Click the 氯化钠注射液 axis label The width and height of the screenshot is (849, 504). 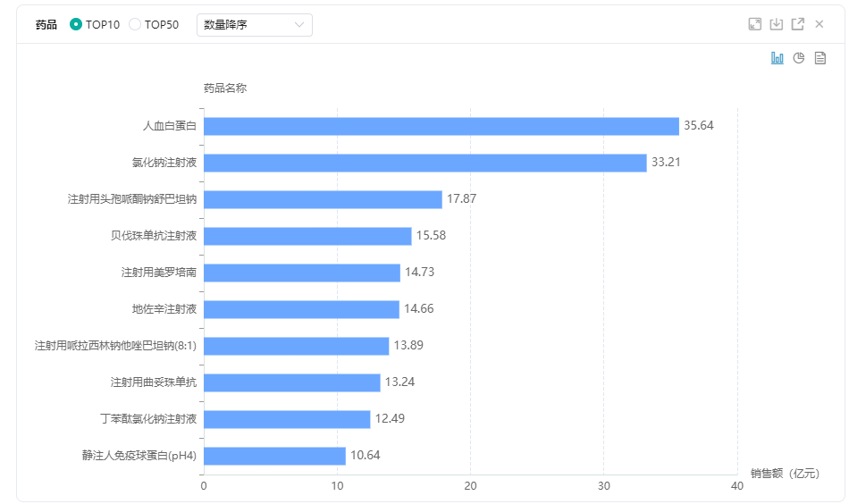[x=164, y=163]
